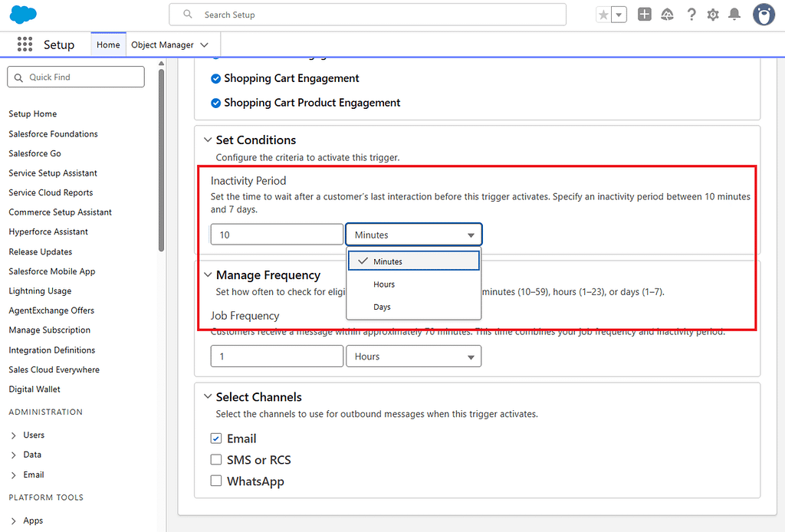Enable the SMS or RCS checkbox

pyautogui.click(x=215, y=459)
